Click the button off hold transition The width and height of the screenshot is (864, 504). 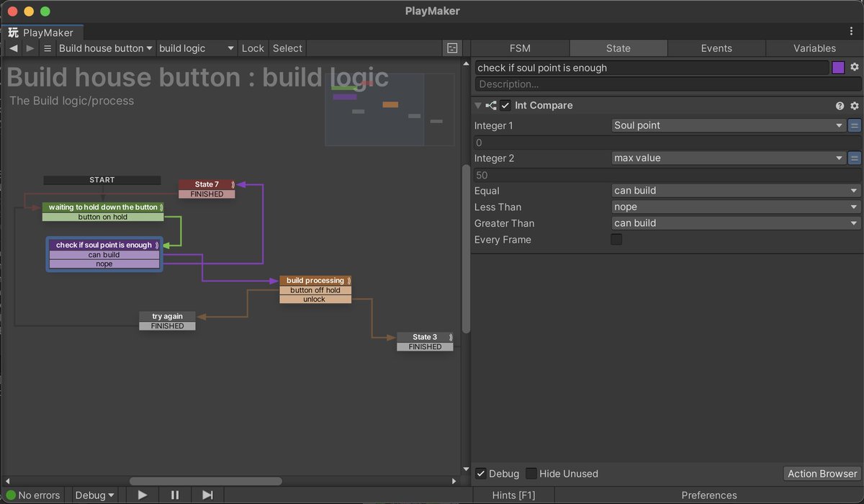pos(315,290)
